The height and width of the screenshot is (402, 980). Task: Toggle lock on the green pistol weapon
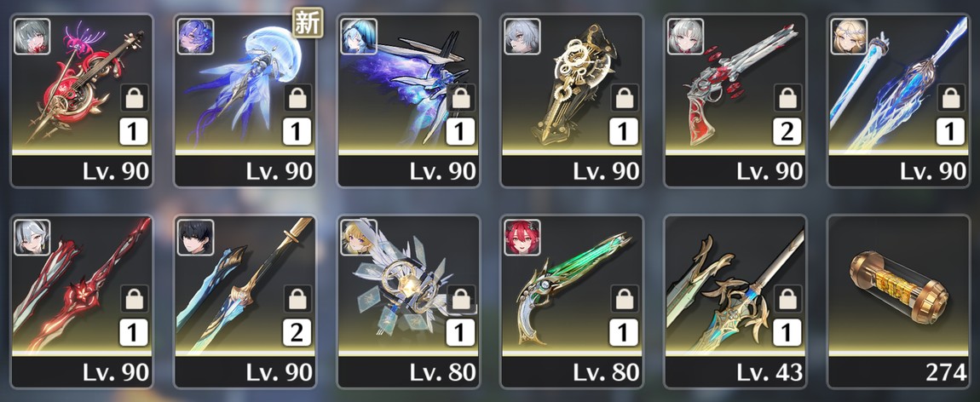click(x=625, y=299)
